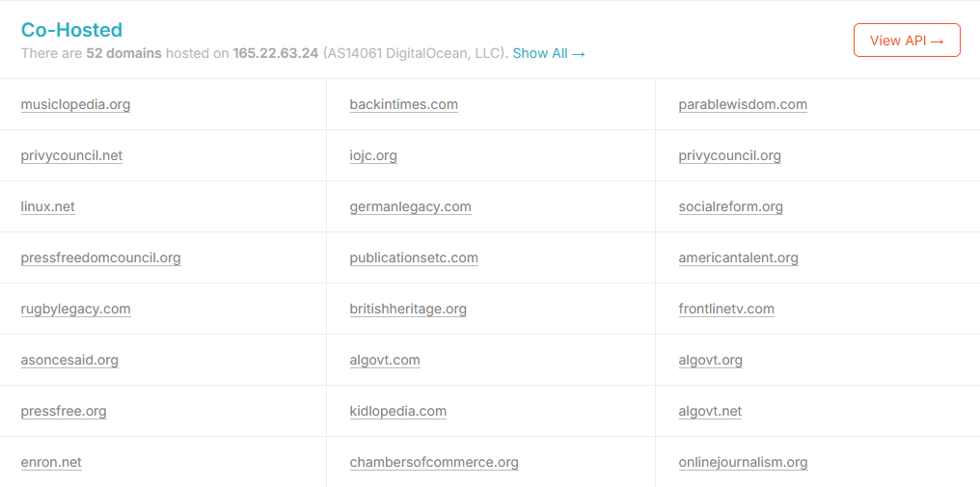Image resolution: width=980 pixels, height=487 pixels.
Task: Open privycouncil.net link
Action: (x=72, y=155)
